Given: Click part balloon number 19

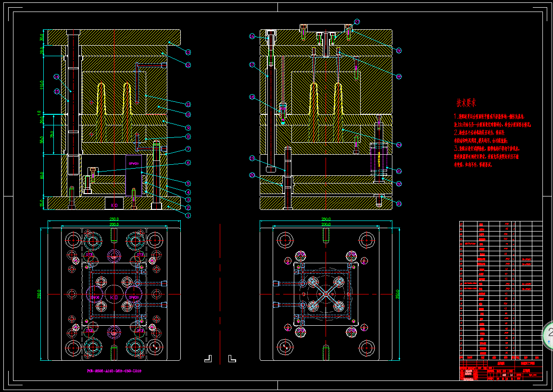Looking at the screenshot, I should pyautogui.click(x=252, y=158).
